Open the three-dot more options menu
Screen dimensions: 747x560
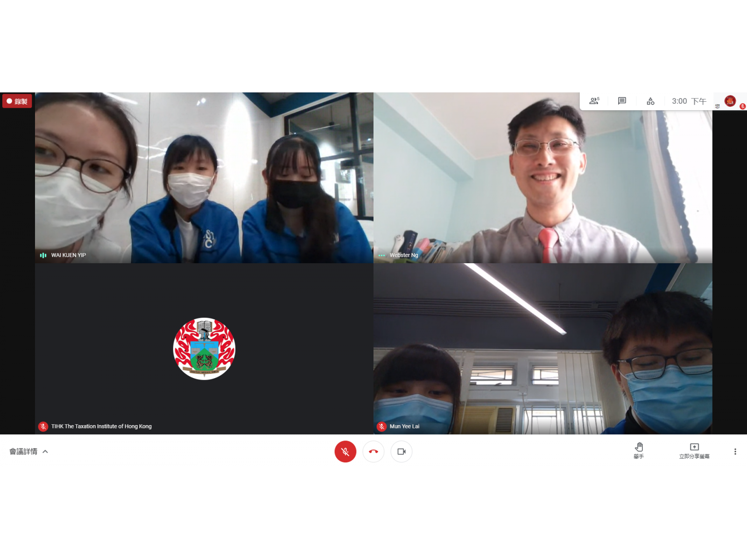click(x=735, y=452)
